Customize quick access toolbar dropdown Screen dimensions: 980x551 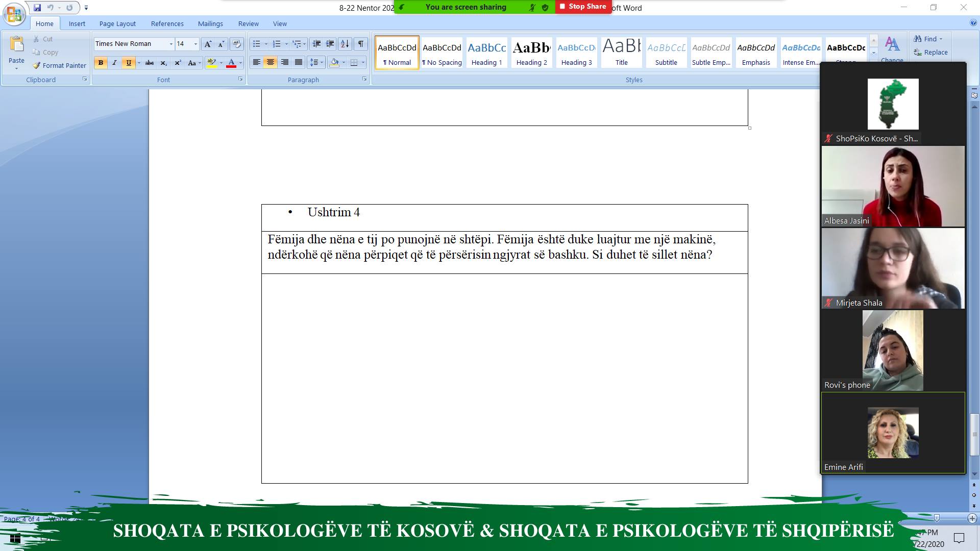pyautogui.click(x=86, y=8)
